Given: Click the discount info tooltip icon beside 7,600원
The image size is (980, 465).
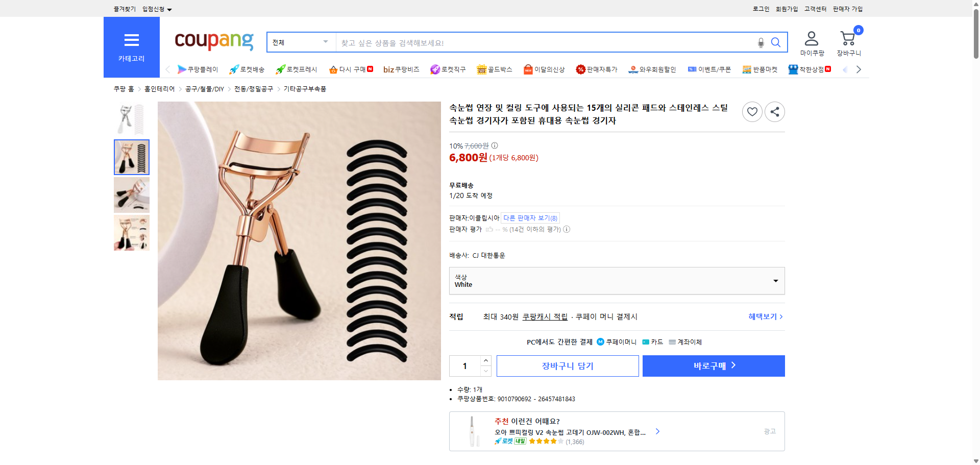Looking at the screenshot, I should tap(494, 146).
